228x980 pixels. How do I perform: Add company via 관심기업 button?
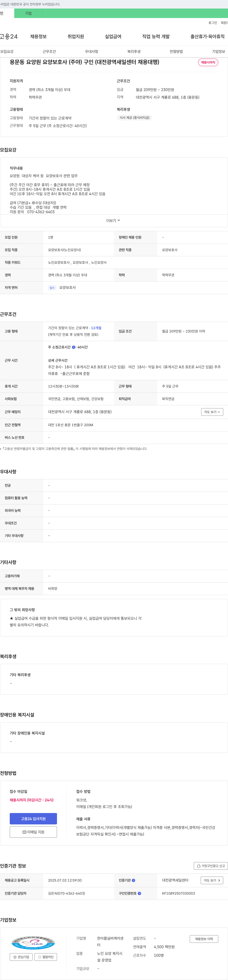pos(21,957)
